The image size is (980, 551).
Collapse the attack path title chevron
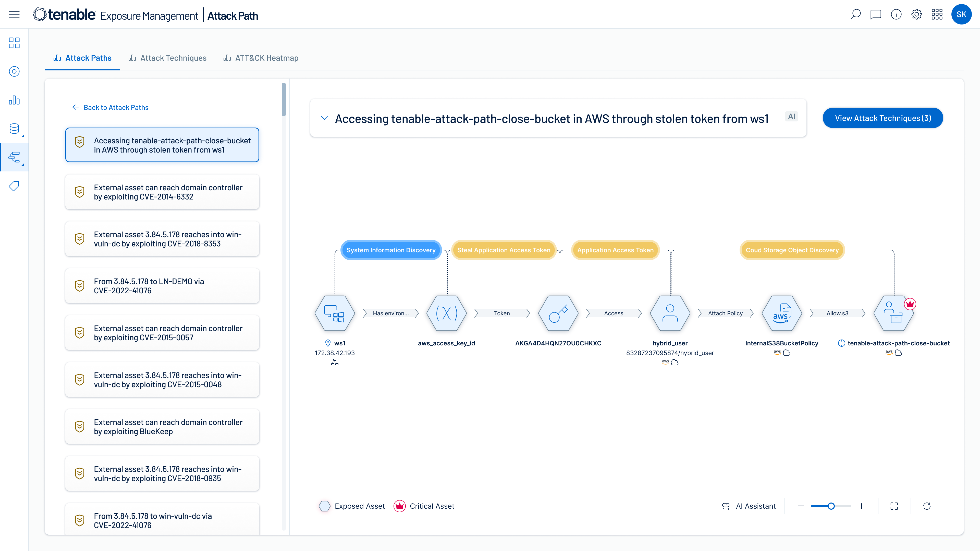tap(325, 118)
